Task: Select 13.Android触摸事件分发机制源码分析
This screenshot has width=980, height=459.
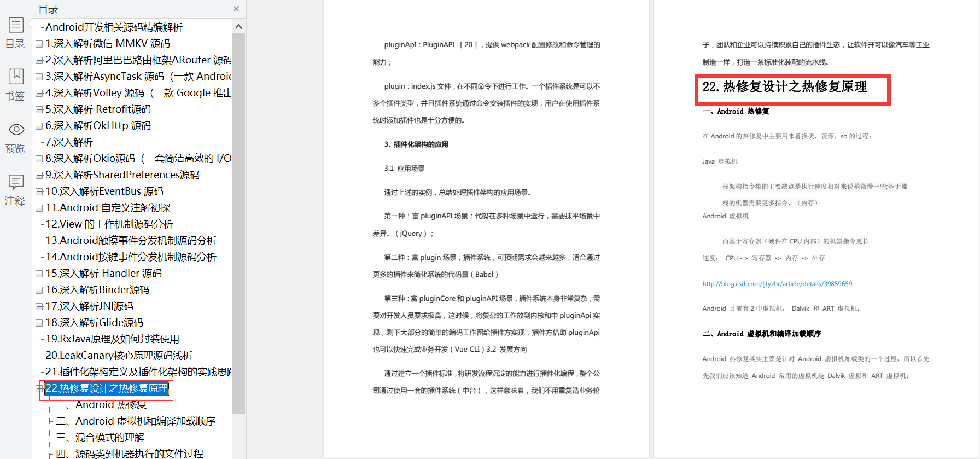Action: pyautogui.click(x=131, y=240)
